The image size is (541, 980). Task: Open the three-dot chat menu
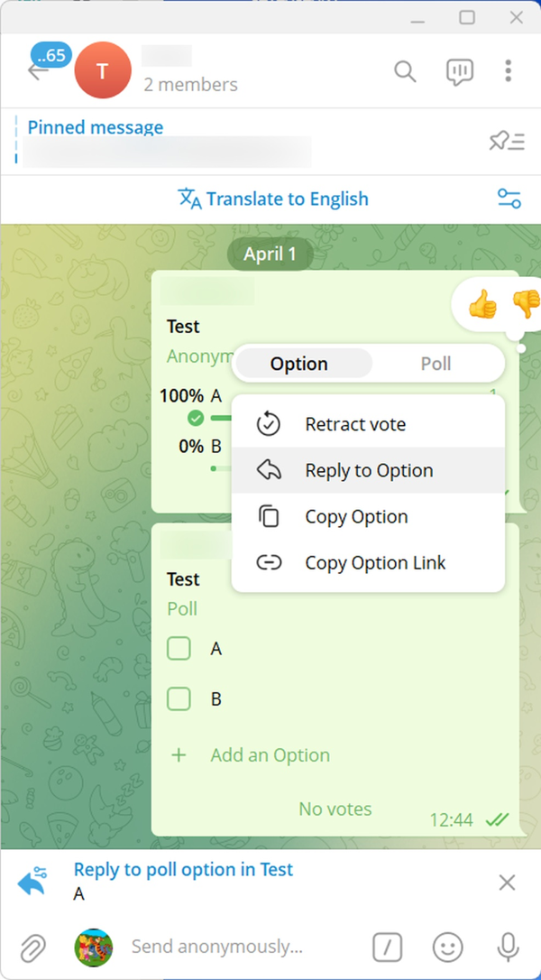pos(509,71)
